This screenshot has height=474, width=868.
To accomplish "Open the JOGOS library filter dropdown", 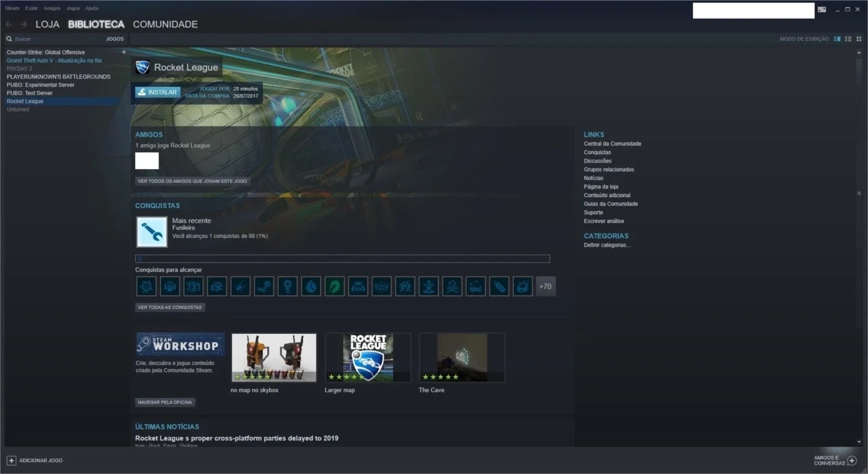I will [115, 39].
